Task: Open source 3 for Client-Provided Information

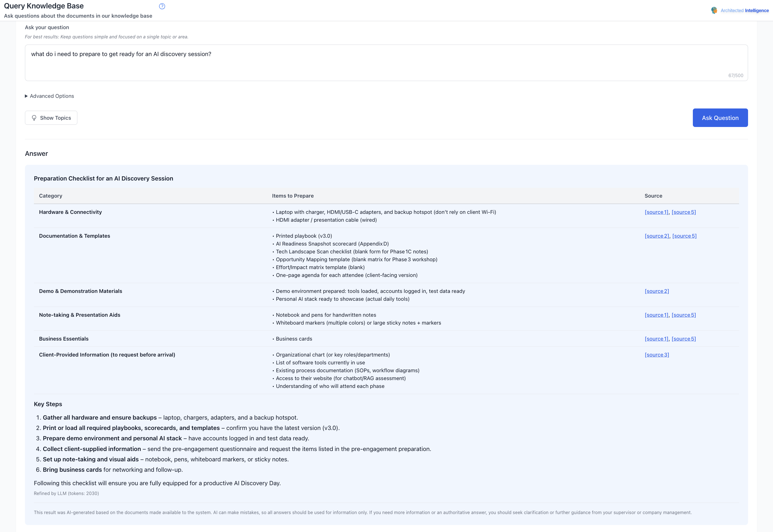Action: [657, 355]
